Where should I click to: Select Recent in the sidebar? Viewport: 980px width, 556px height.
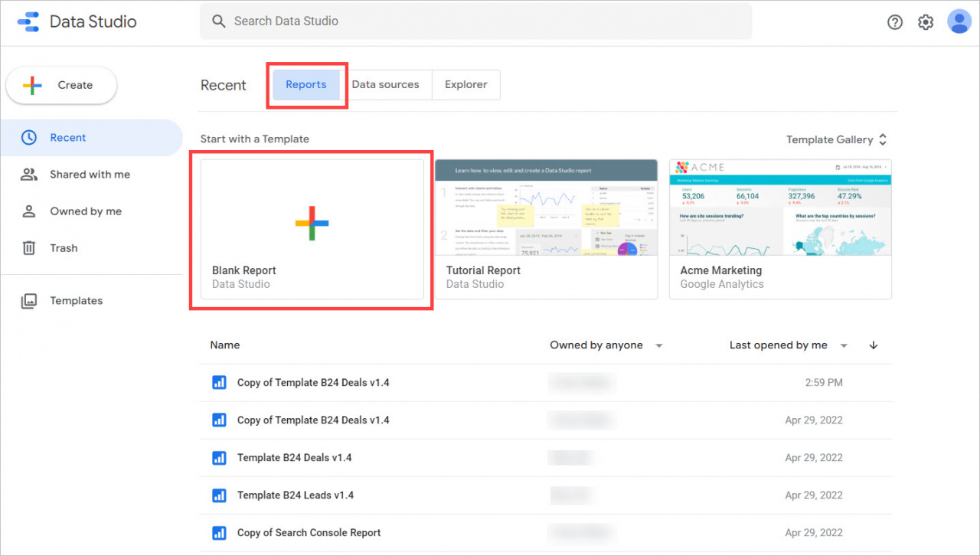click(91, 138)
